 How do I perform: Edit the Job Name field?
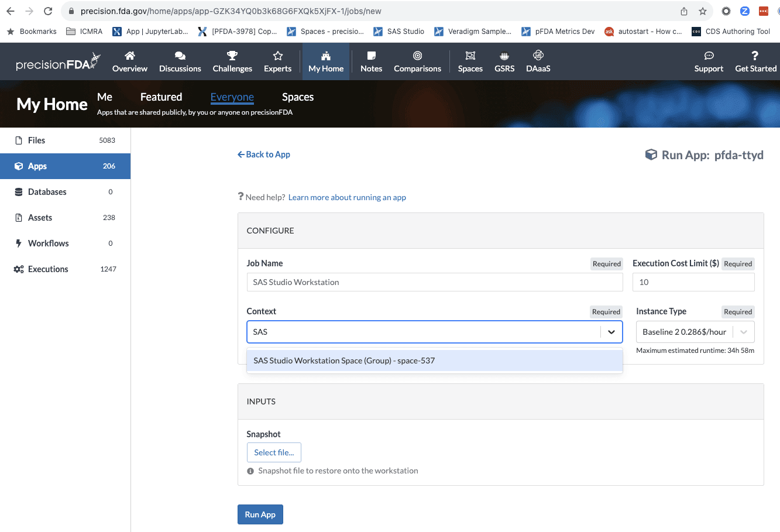[x=435, y=282]
